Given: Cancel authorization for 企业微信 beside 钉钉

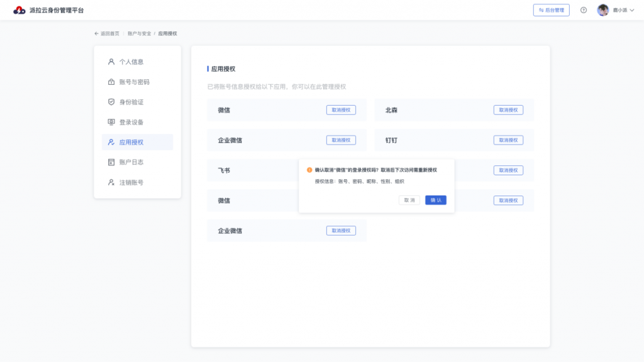Looking at the screenshot, I should [341, 140].
